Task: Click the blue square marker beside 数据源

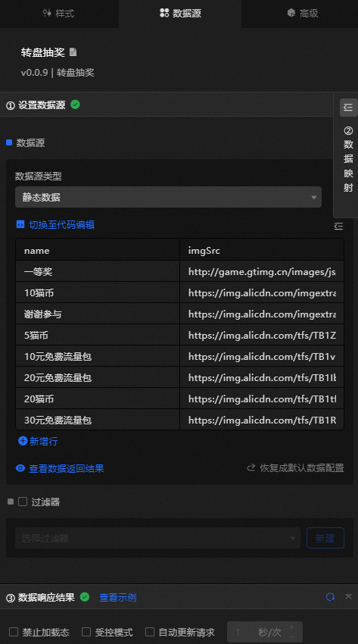Action: [9, 142]
